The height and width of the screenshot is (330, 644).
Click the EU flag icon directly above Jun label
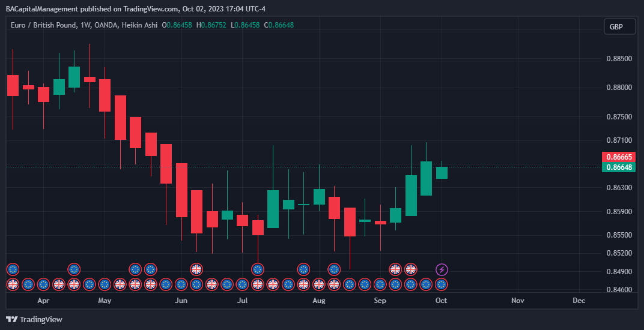click(x=181, y=284)
